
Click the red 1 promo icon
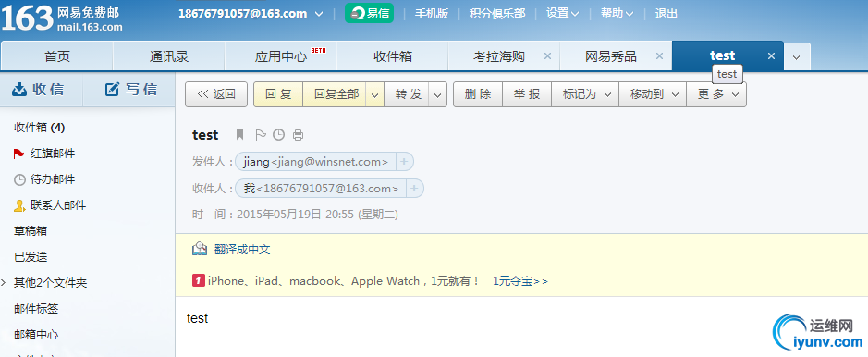(199, 280)
